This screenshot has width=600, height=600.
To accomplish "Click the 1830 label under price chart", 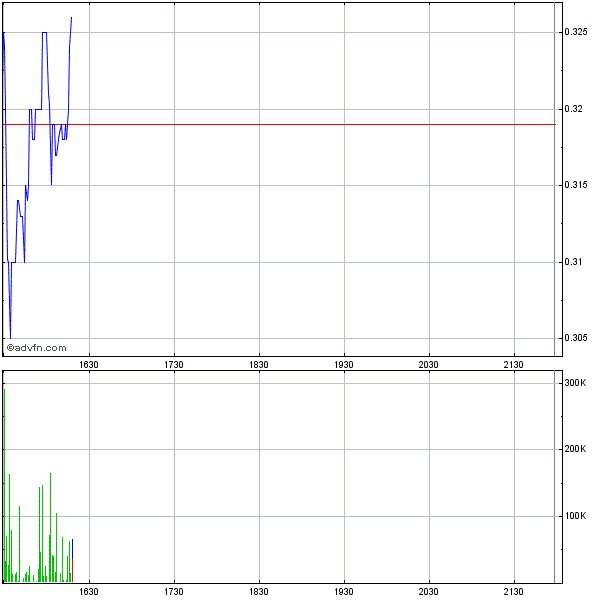I will point(259,365).
